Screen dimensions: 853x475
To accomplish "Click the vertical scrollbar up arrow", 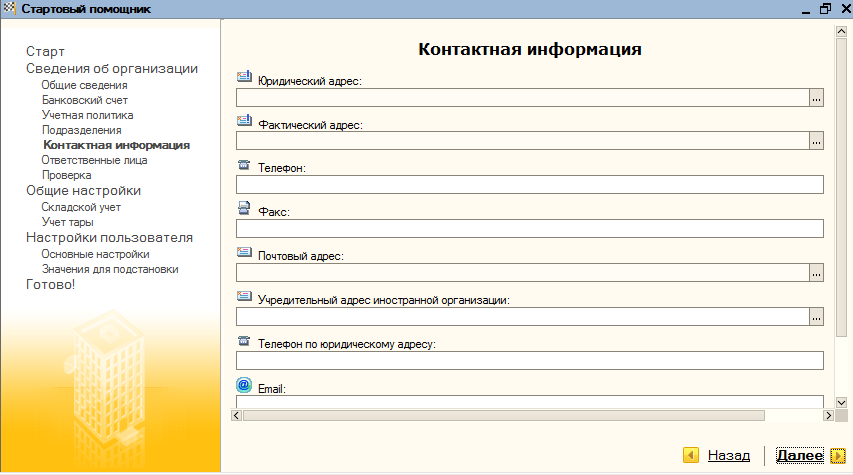I will pos(841,32).
